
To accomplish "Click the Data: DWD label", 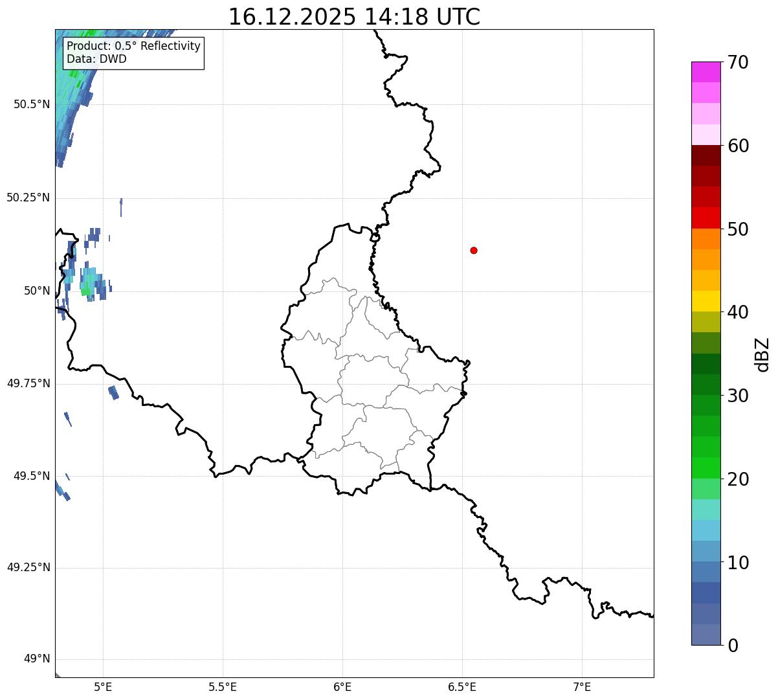I will click(x=96, y=59).
